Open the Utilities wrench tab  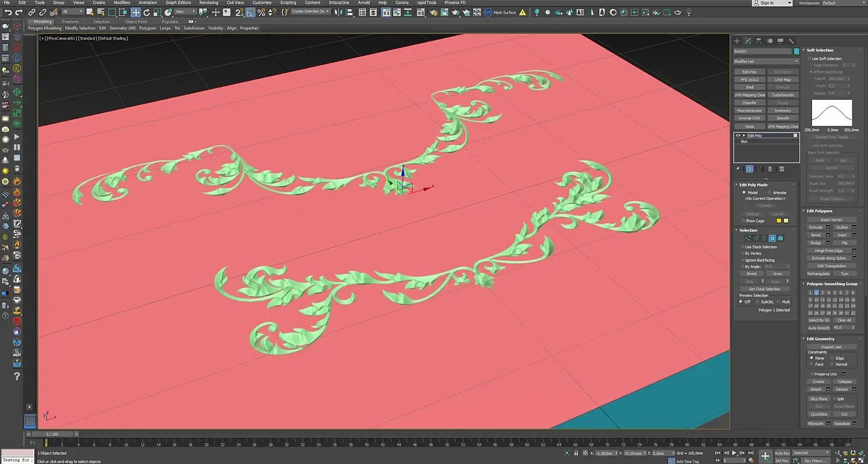point(791,41)
